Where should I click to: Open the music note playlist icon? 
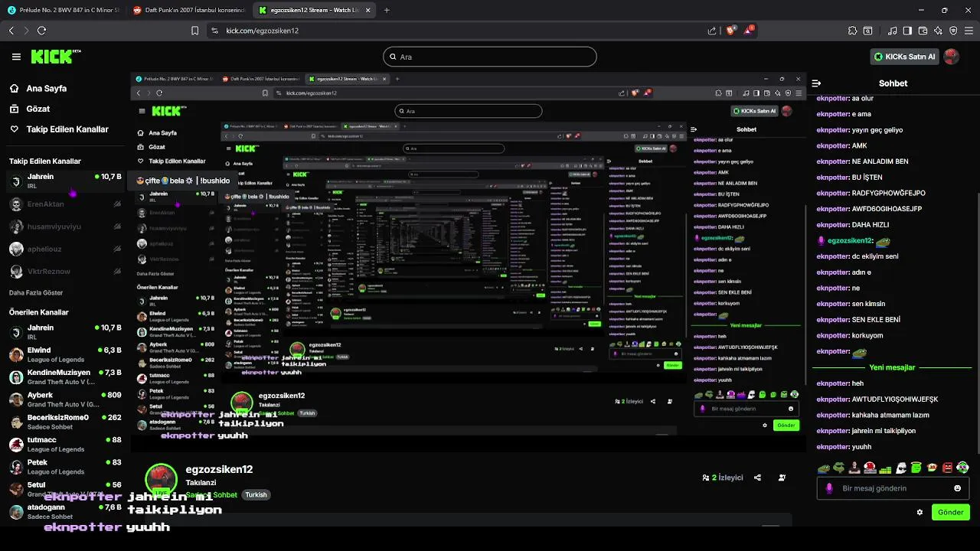coord(893,31)
